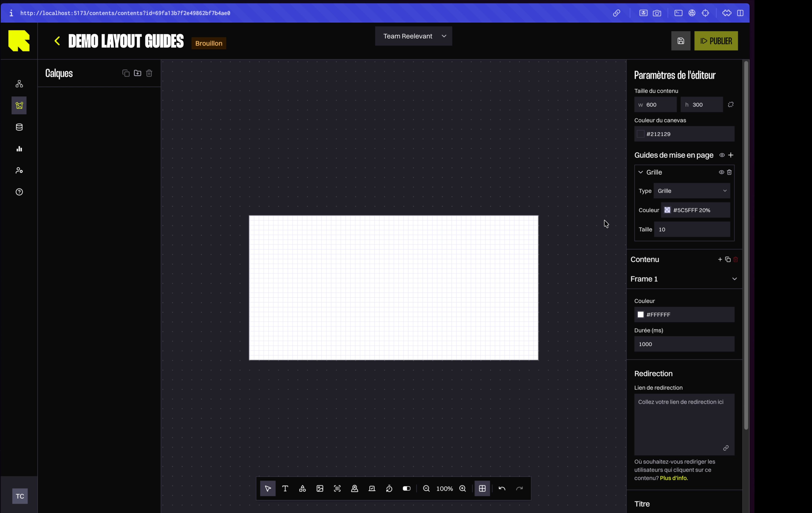812x513 pixels.
Task: Click the browser site info icon
Action: point(11,13)
